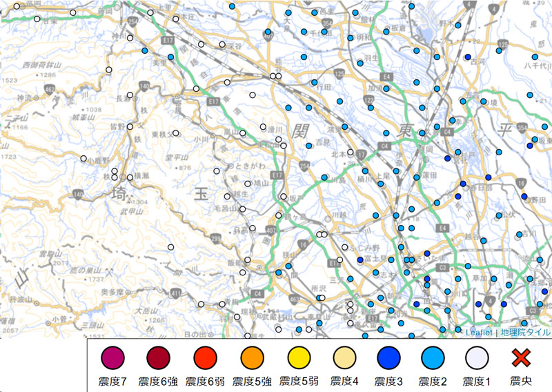Select the dark blue marker beside 古河
552x392 pixels.
468,57
